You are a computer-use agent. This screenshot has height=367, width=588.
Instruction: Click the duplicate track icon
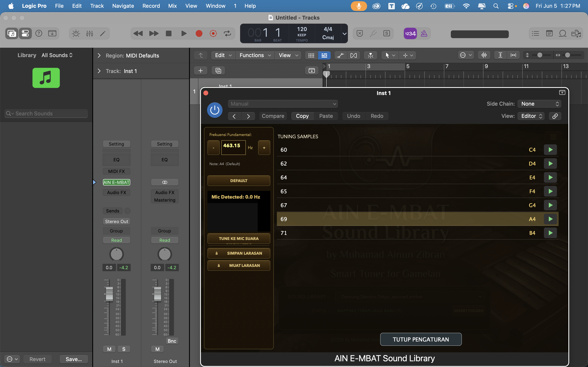[218, 71]
